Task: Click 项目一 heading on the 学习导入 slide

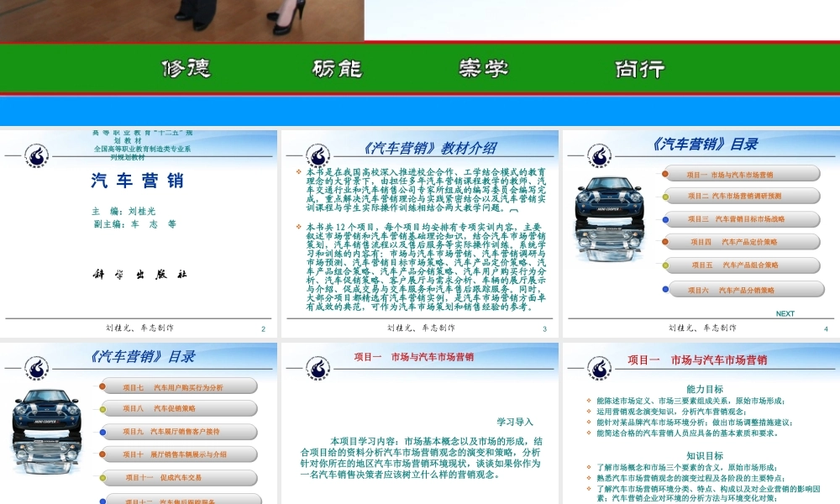Action: coord(413,357)
